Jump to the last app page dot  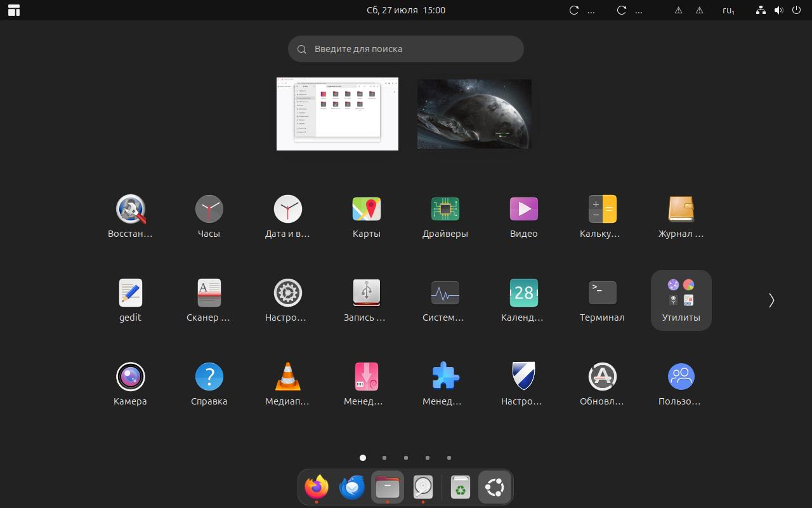pyautogui.click(x=449, y=457)
